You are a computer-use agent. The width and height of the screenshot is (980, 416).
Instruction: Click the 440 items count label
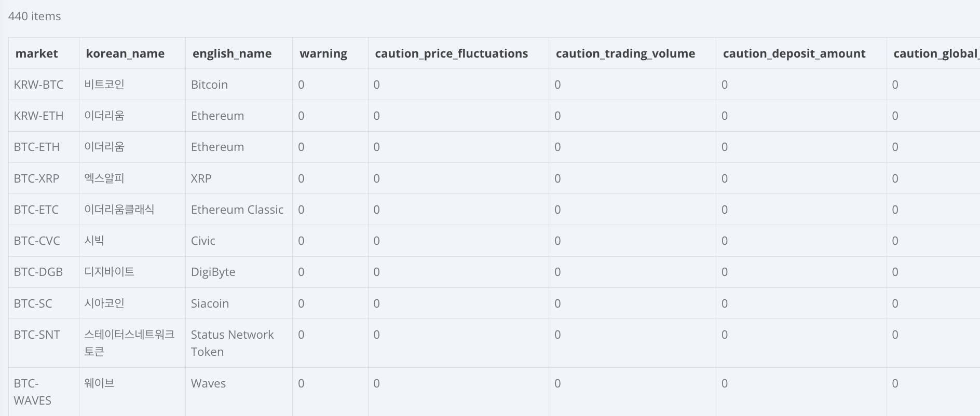click(x=34, y=16)
